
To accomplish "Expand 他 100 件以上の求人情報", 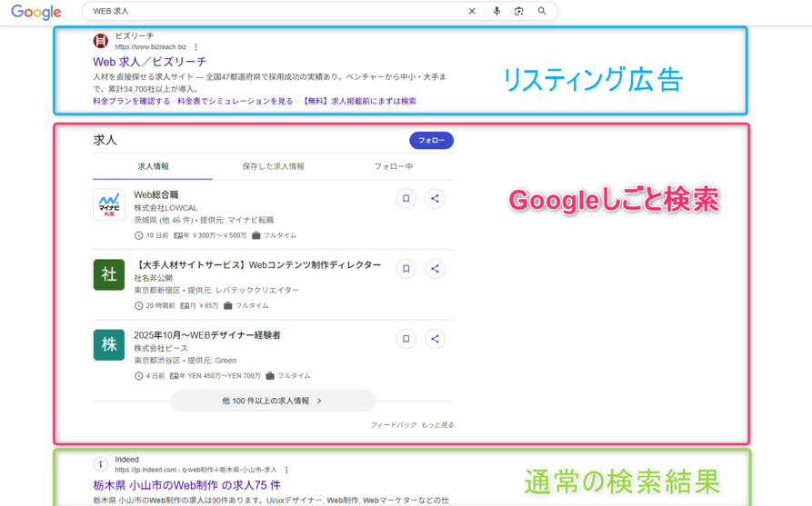I will (273, 401).
